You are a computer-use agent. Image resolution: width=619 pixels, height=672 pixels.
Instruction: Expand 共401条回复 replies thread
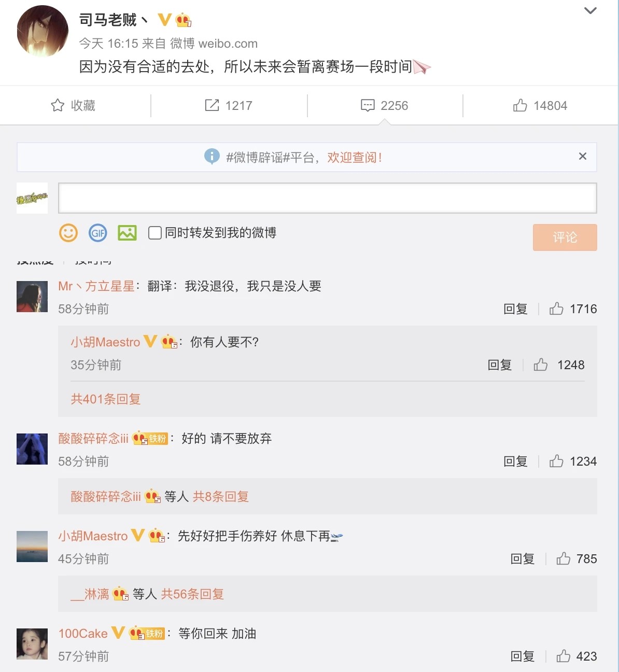(106, 399)
